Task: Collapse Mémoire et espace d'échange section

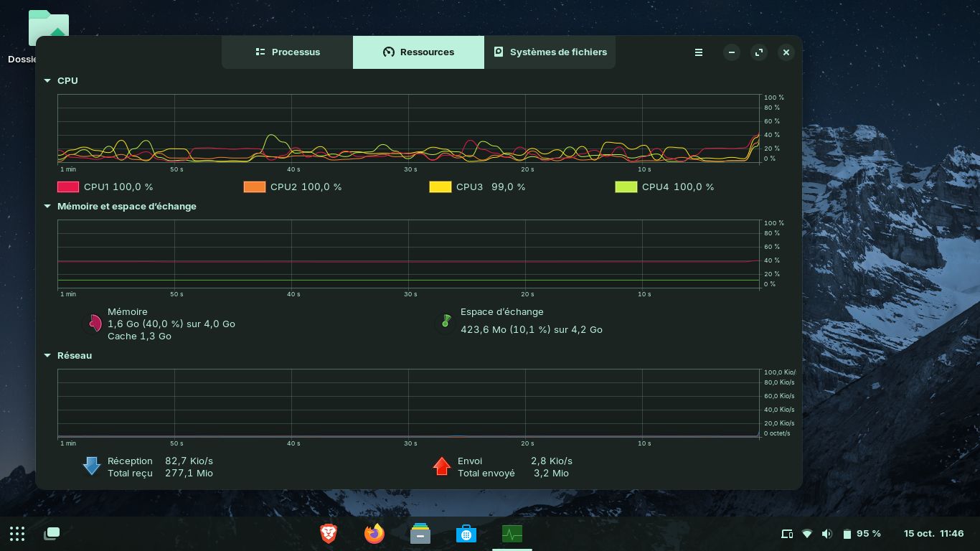Action: click(x=47, y=207)
